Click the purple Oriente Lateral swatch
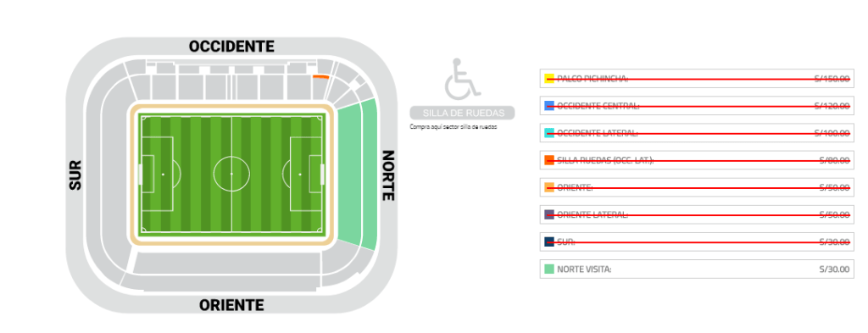Screen dimensions: 868x333 pyautogui.click(x=549, y=214)
